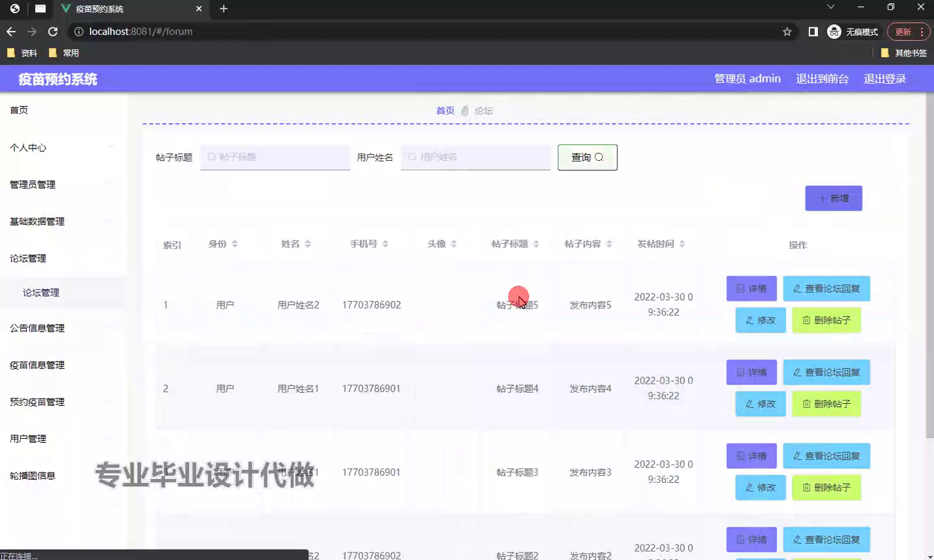This screenshot has width=934, height=560.
Task: Click 查看论坛回复 for the 帖子标题4 row
Action: [826, 372]
